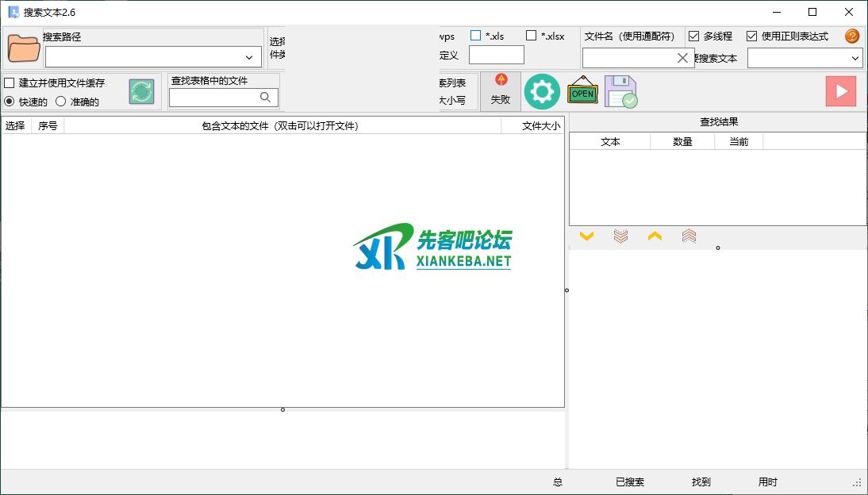Click the OPEN sign icon

click(x=582, y=92)
